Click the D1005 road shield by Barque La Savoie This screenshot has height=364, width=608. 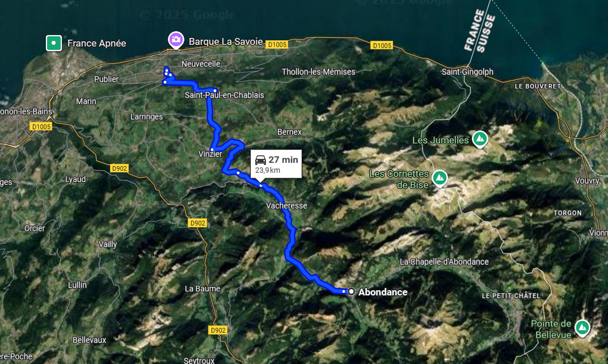click(277, 45)
